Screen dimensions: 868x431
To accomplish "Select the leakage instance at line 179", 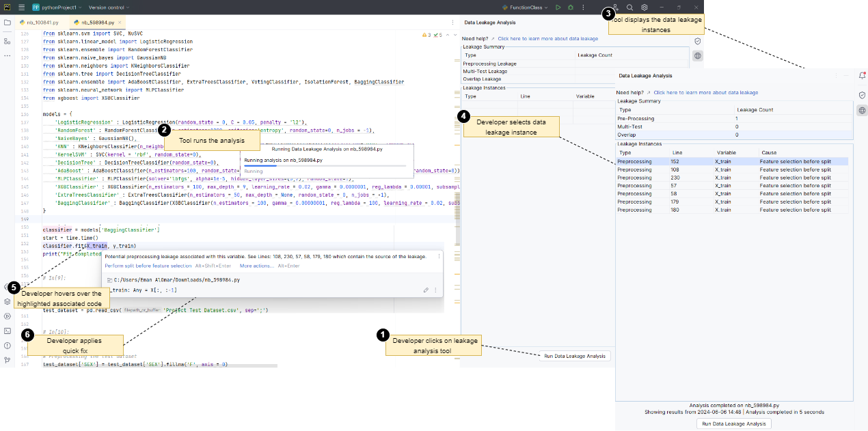I will point(732,201).
